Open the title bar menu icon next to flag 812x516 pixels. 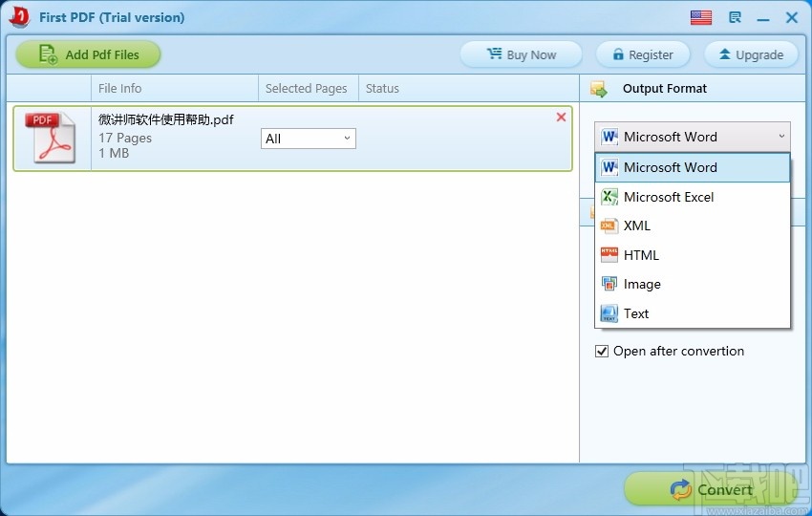pos(735,17)
